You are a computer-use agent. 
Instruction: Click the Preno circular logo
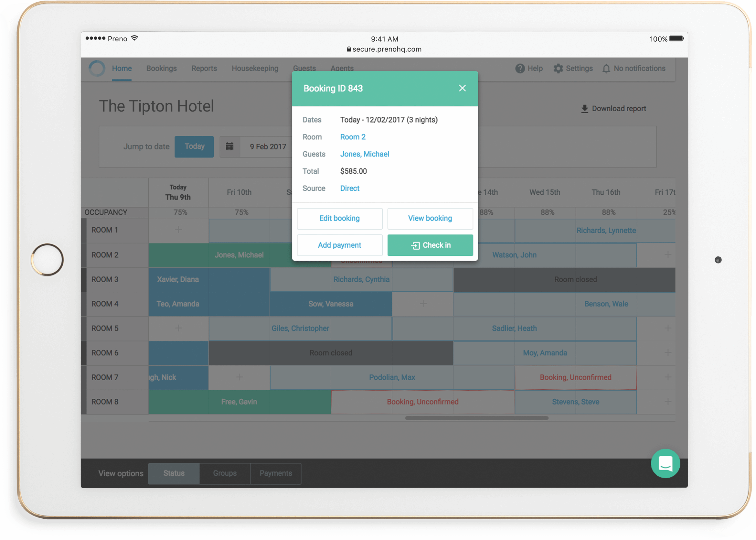[x=97, y=69]
